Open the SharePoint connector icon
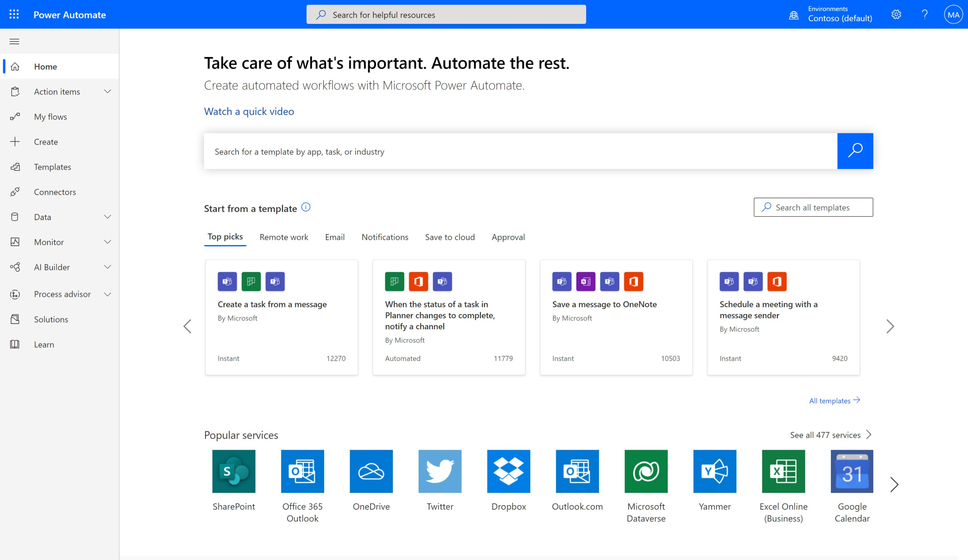 coord(234,471)
